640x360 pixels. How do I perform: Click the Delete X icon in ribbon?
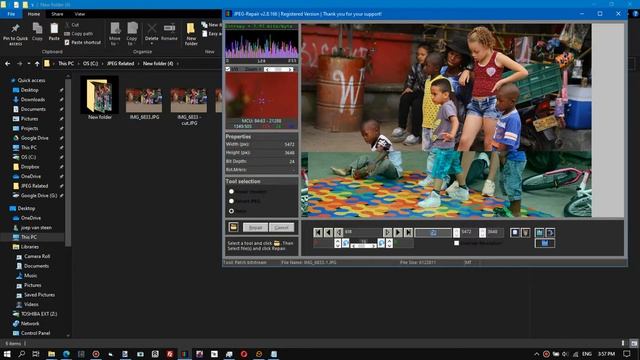coord(151,29)
